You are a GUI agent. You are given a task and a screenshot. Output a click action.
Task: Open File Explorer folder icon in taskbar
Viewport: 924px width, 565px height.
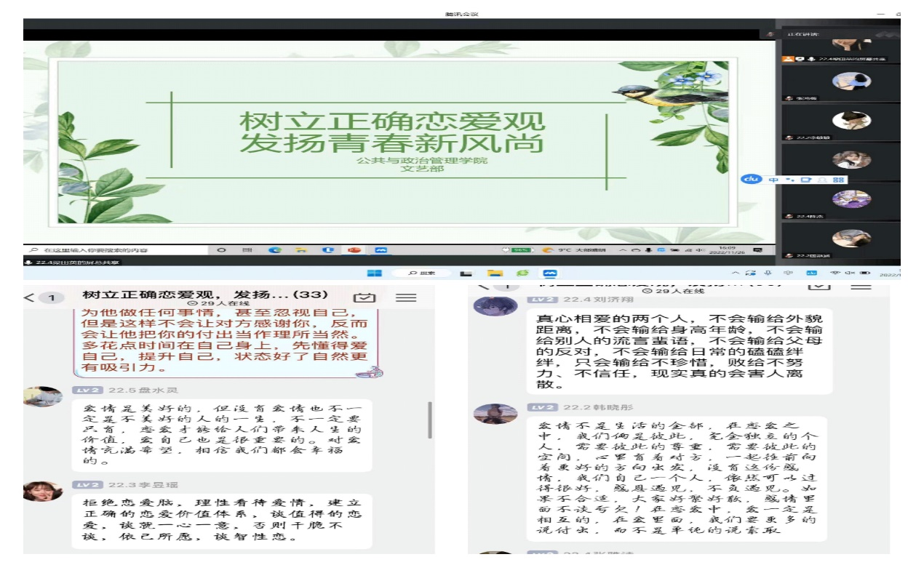(495, 273)
